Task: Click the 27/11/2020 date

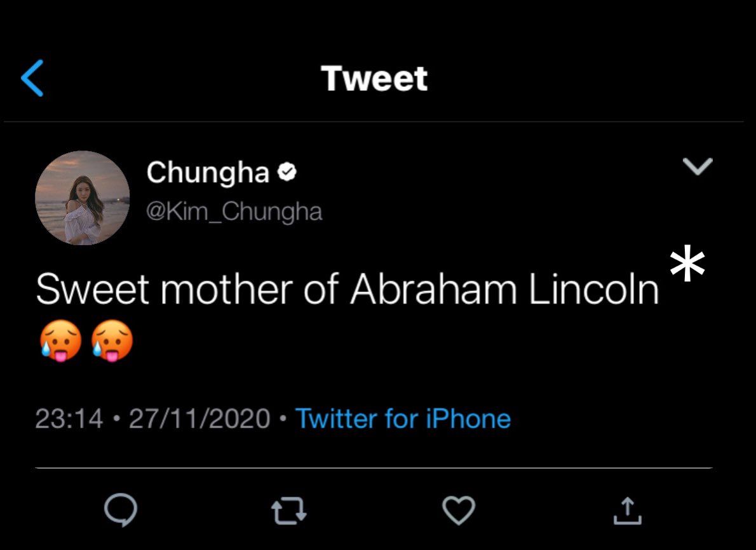Action: (199, 419)
